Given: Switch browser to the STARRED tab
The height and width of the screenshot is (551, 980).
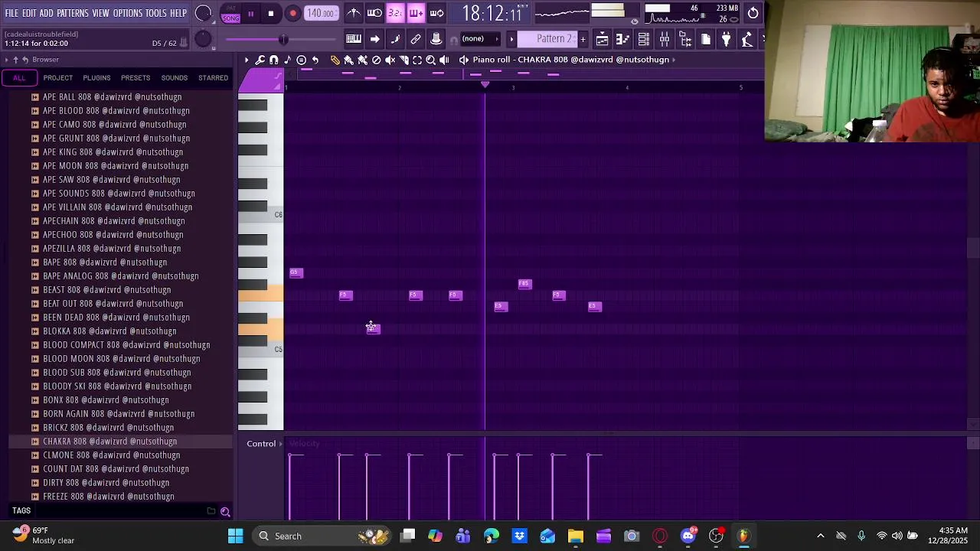Looking at the screenshot, I should [x=214, y=78].
